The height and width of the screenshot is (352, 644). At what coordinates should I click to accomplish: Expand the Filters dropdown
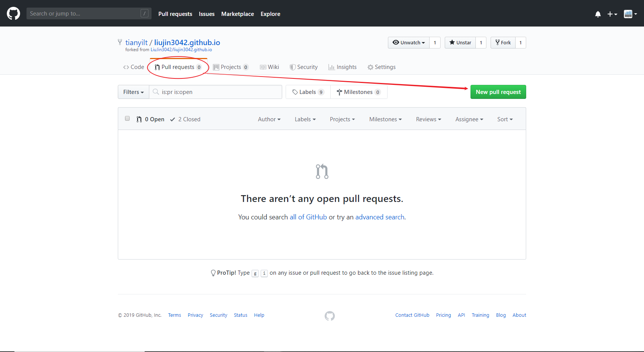133,92
